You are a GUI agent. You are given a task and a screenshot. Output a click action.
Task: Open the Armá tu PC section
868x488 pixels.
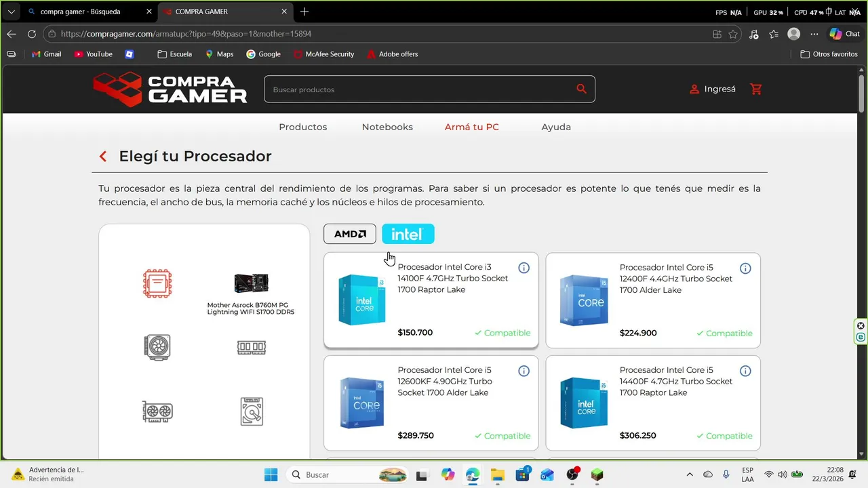tap(472, 127)
